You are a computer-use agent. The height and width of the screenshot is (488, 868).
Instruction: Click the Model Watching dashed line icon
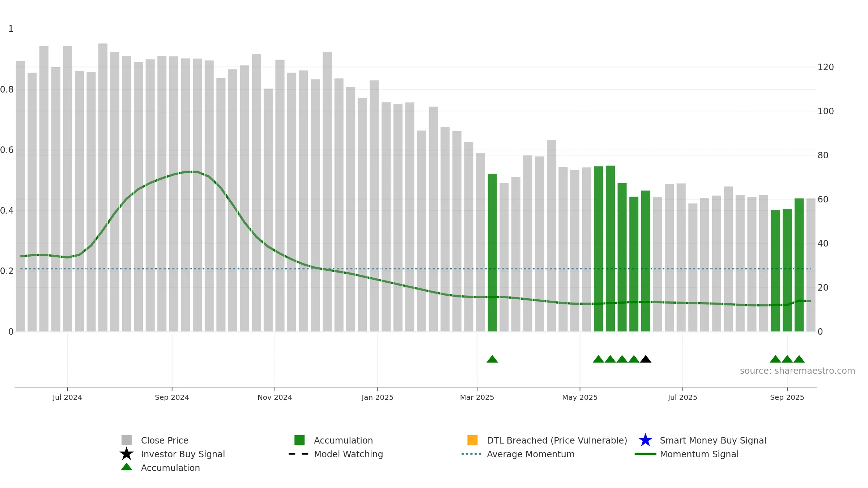tap(298, 454)
